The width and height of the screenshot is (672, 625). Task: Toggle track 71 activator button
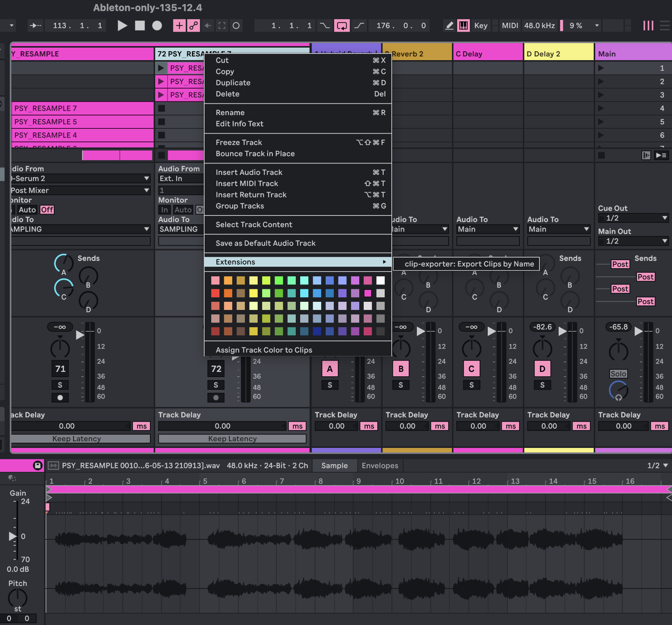coord(60,369)
